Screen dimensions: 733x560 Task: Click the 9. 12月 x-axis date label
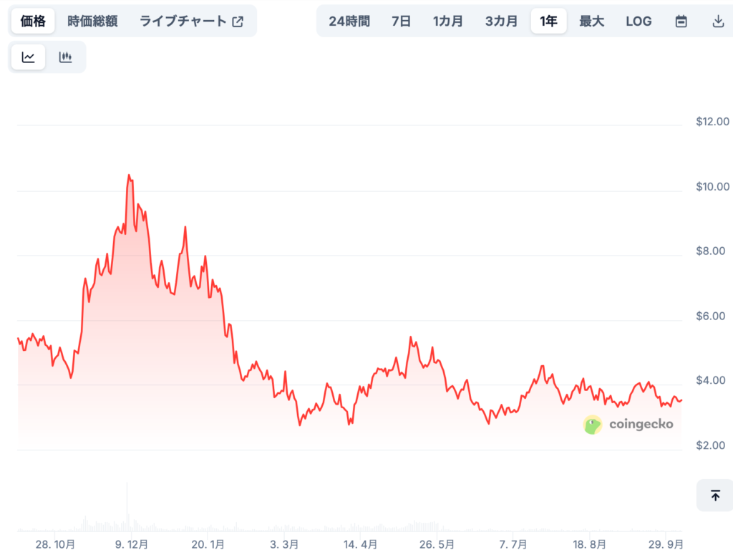tap(132, 544)
